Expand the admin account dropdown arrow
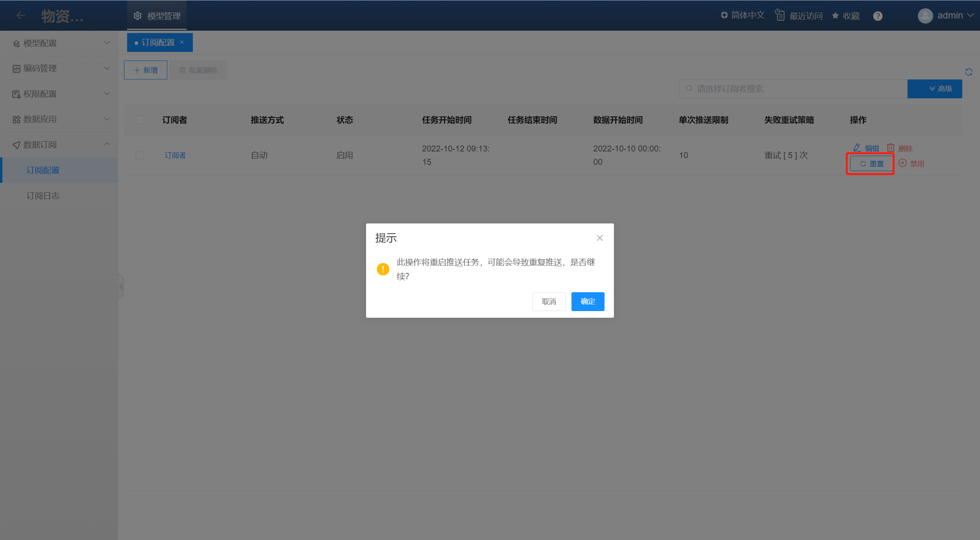Viewport: 980px width, 540px height. [x=971, y=15]
